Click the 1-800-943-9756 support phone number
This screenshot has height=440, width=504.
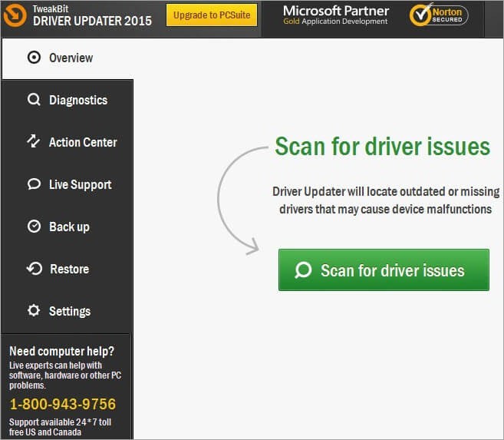pyautogui.click(x=63, y=404)
